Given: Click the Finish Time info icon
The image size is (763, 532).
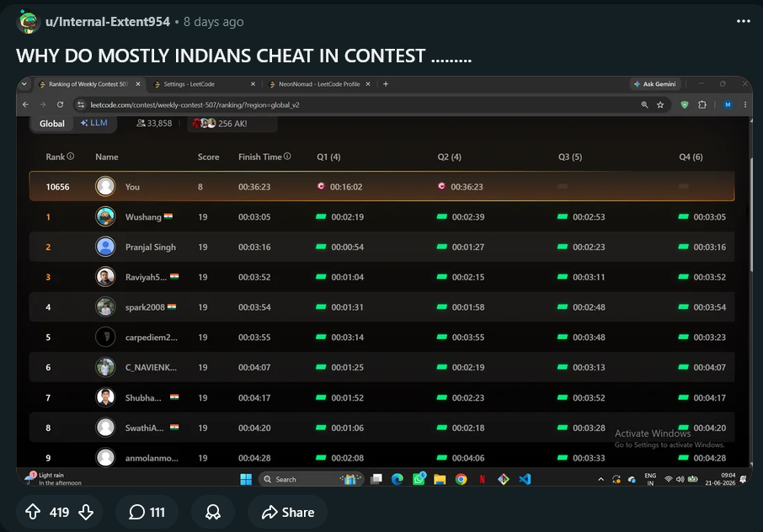Looking at the screenshot, I should (287, 156).
